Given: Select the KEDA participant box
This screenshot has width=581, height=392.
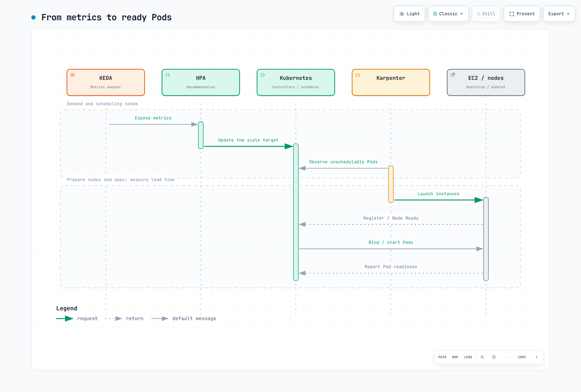Looking at the screenshot, I should click(106, 82).
